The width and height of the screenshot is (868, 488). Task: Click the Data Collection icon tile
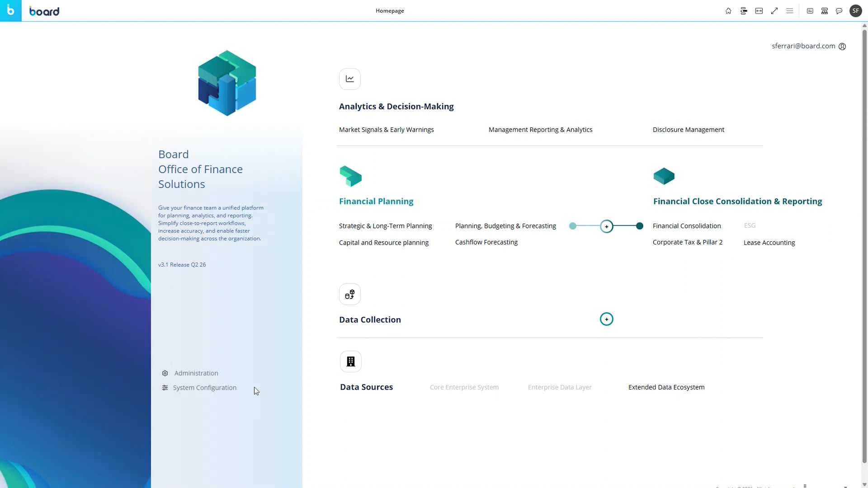pos(350,295)
